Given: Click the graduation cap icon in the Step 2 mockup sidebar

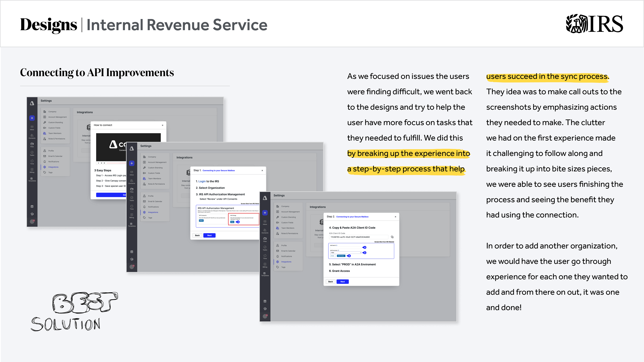Looking at the screenshot, I should pyautogui.click(x=265, y=309).
